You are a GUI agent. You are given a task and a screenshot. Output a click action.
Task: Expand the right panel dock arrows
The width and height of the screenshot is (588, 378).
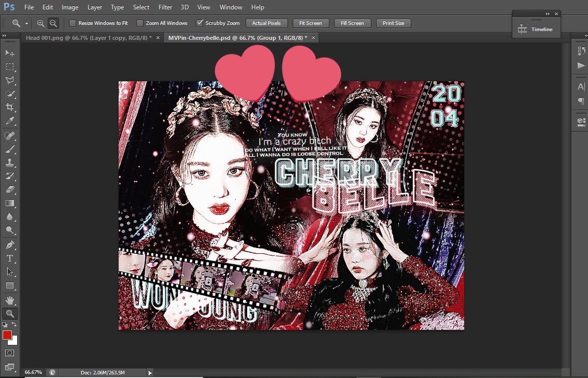[x=586, y=36]
